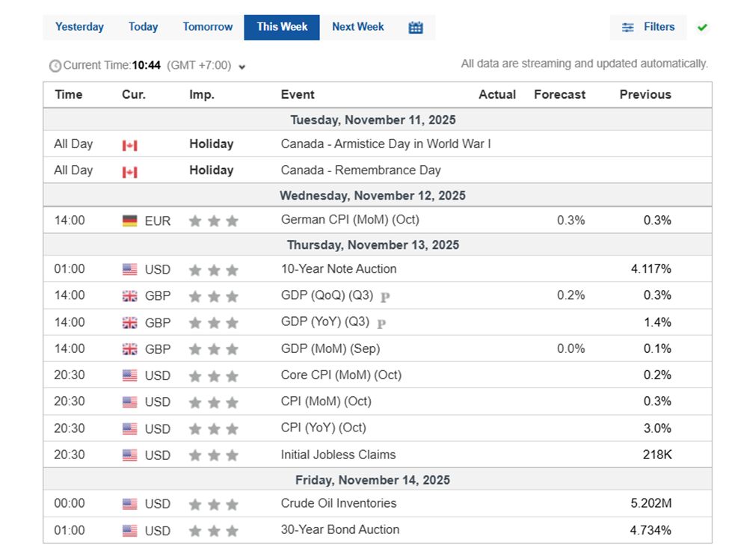
Task: Open Core CPI (MoM) (Oct) event
Action: [341, 375]
